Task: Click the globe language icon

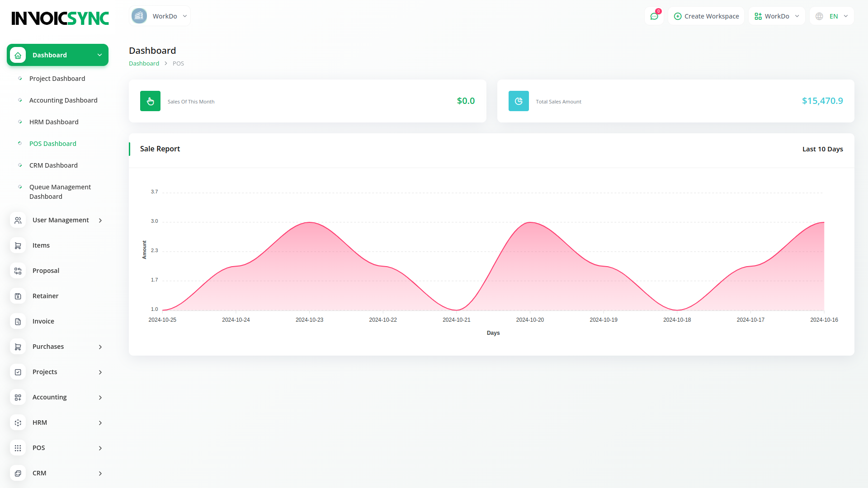Action: pos(819,16)
